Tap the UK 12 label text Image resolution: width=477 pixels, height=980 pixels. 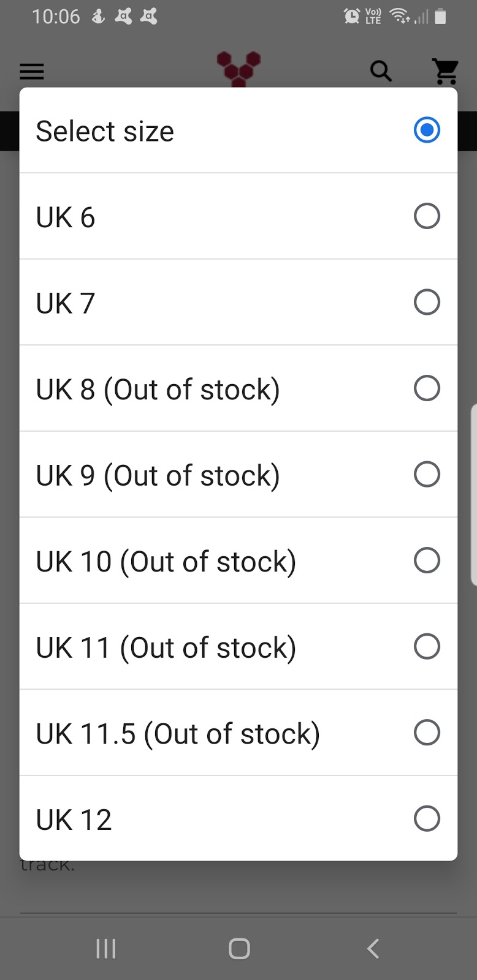click(x=74, y=820)
